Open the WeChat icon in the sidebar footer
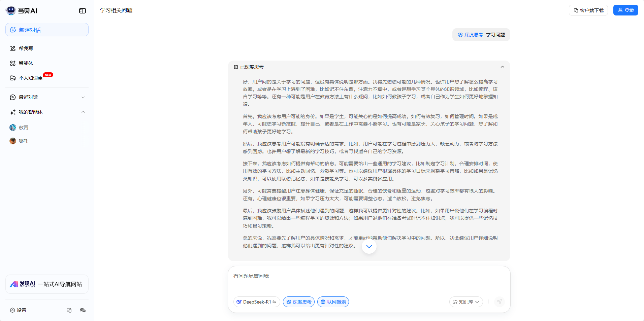 pyautogui.click(x=83, y=310)
